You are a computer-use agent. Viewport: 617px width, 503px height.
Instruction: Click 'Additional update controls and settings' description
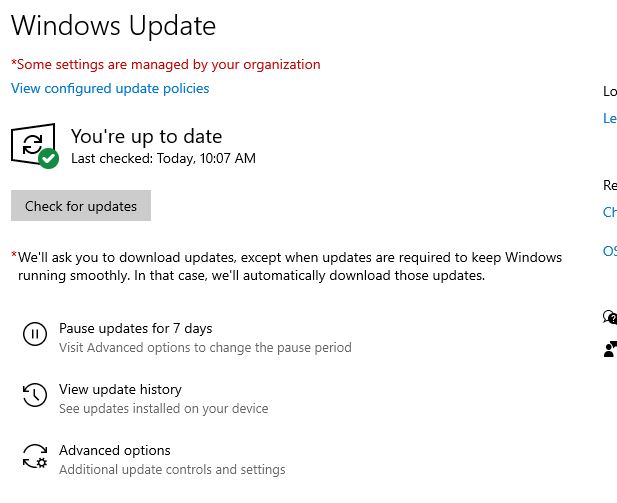(172, 470)
